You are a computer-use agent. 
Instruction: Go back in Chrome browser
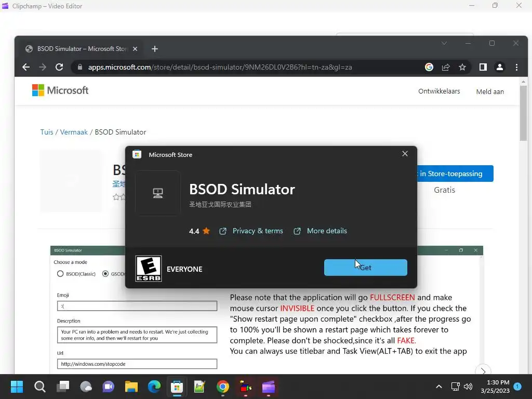tap(26, 67)
